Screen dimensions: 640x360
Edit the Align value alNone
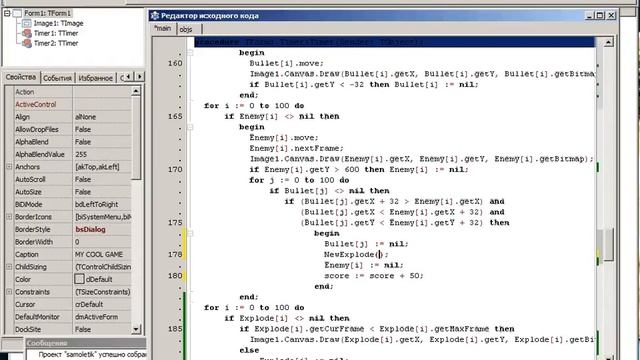pos(102,117)
